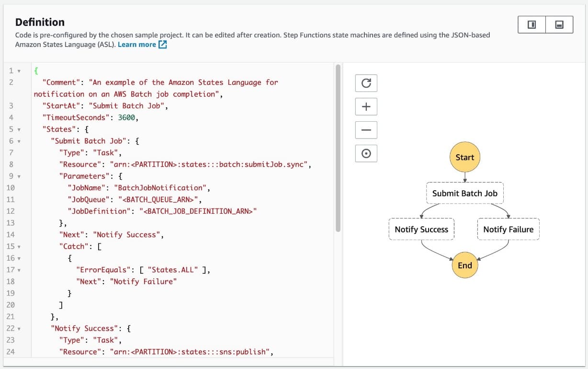Click line number 20 in the gutter
588x369 pixels.
11,305
